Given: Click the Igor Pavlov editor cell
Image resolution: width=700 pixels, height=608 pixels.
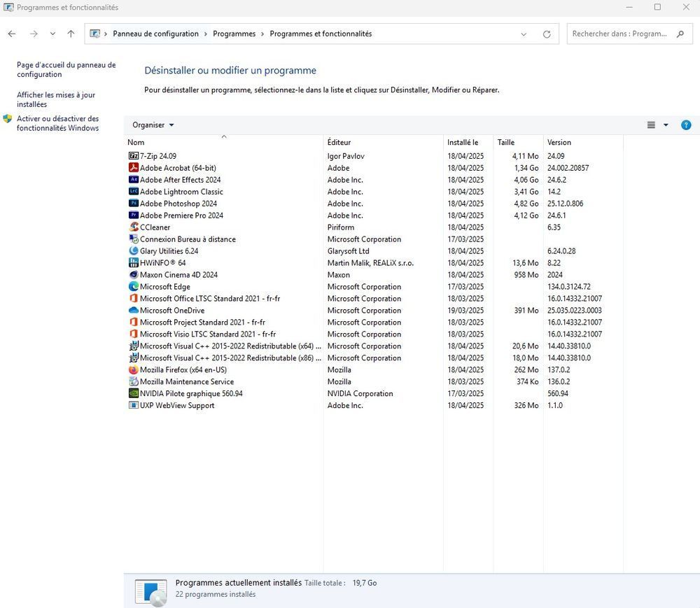Looking at the screenshot, I should [346, 156].
